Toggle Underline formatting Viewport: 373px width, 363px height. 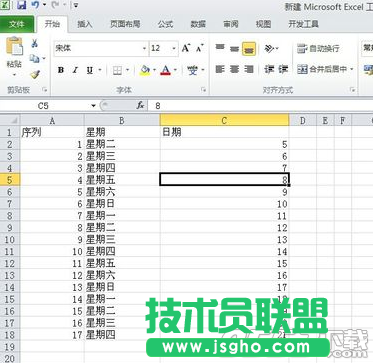coord(89,70)
